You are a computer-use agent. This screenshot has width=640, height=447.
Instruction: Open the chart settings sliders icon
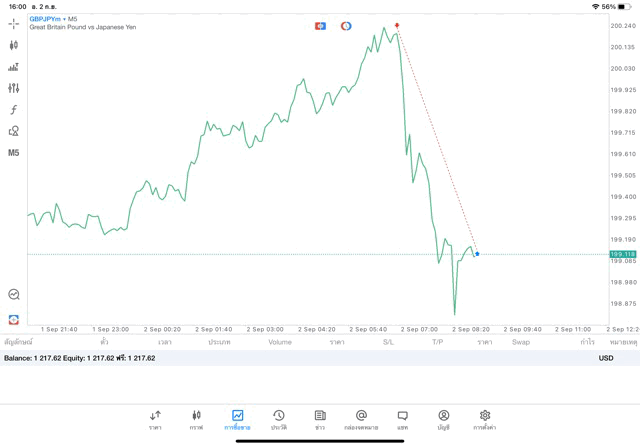[x=13, y=88]
